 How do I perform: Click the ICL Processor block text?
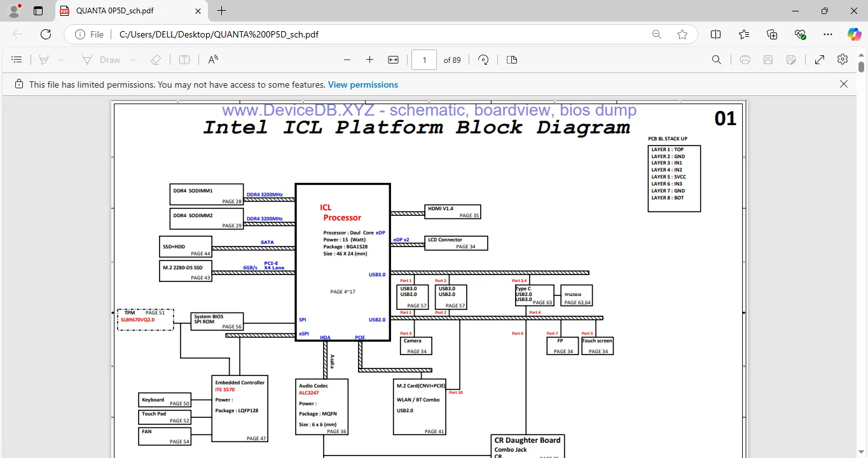(x=340, y=212)
